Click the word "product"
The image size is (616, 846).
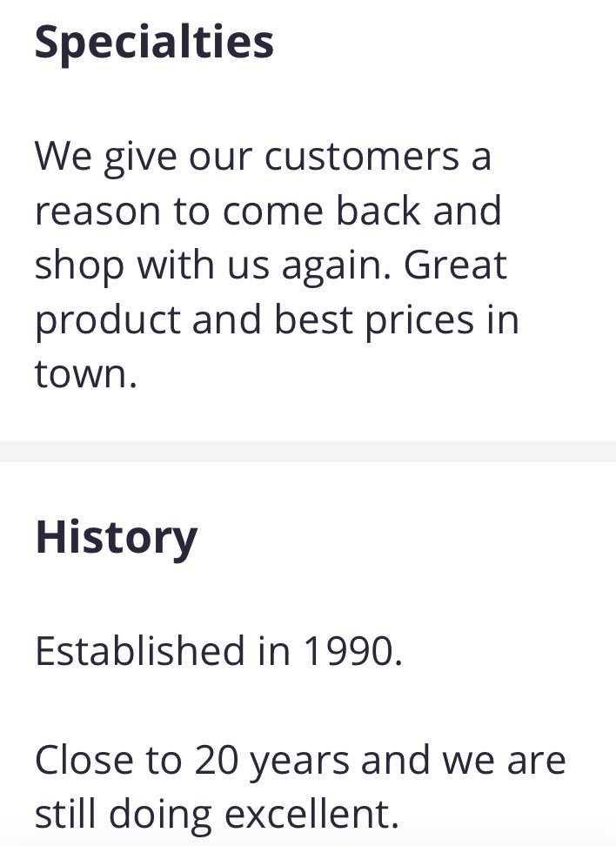pyautogui.click(x=108, y=320)
